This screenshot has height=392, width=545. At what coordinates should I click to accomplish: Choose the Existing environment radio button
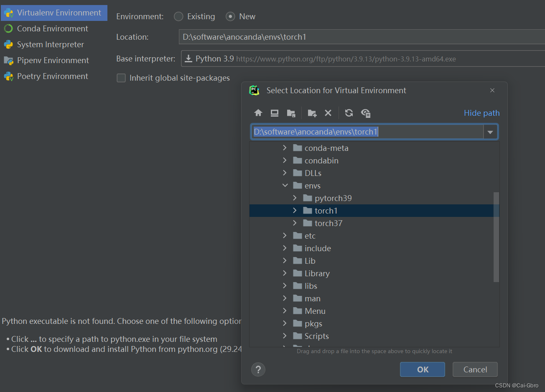click(x=178, y=16)
